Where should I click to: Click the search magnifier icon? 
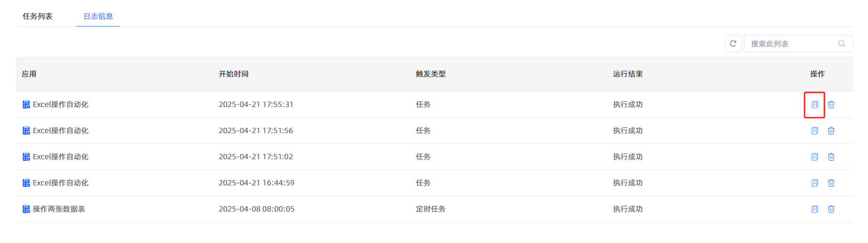(842, 44)
